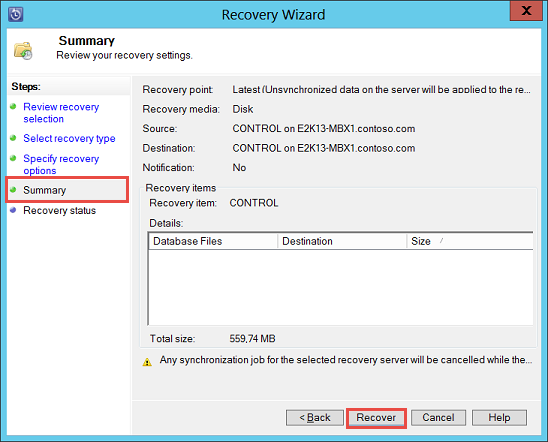This screenshot has width=548, height=442.
Task: Sort by the Database Files column header
Action: (213, 241)
